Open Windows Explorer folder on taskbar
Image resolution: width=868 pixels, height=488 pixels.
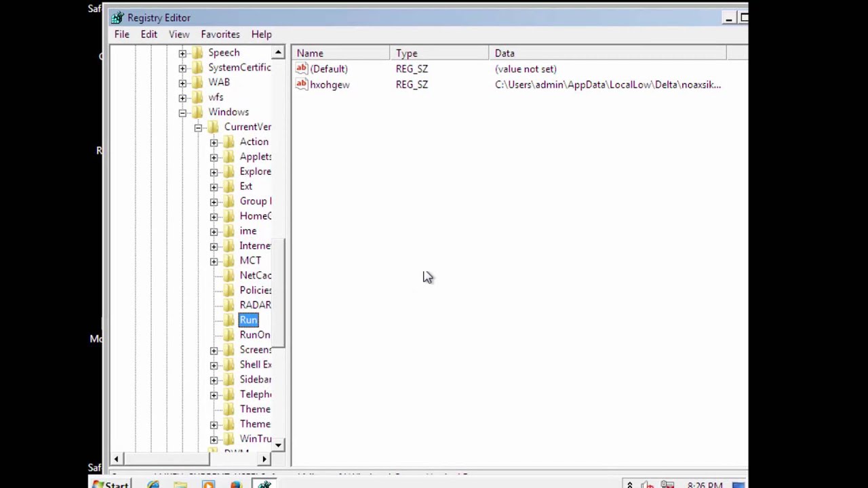point(180,484)
